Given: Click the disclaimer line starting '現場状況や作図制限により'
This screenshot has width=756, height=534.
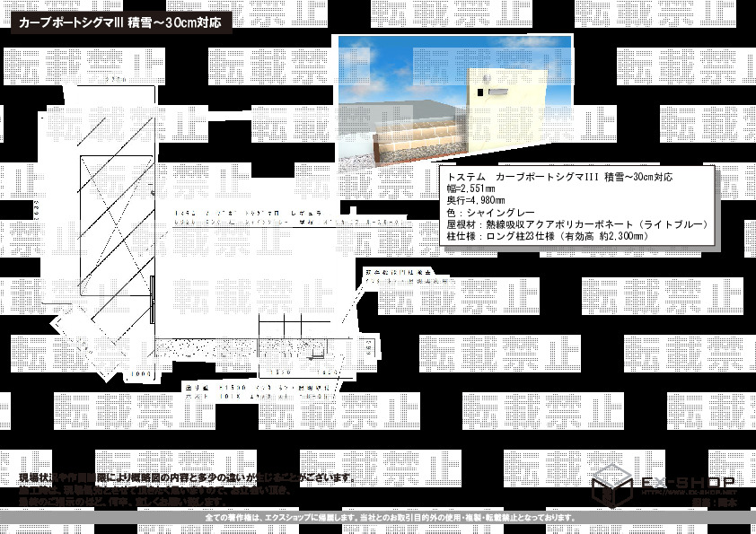Looking at the screenshot, I should (188, 477).
